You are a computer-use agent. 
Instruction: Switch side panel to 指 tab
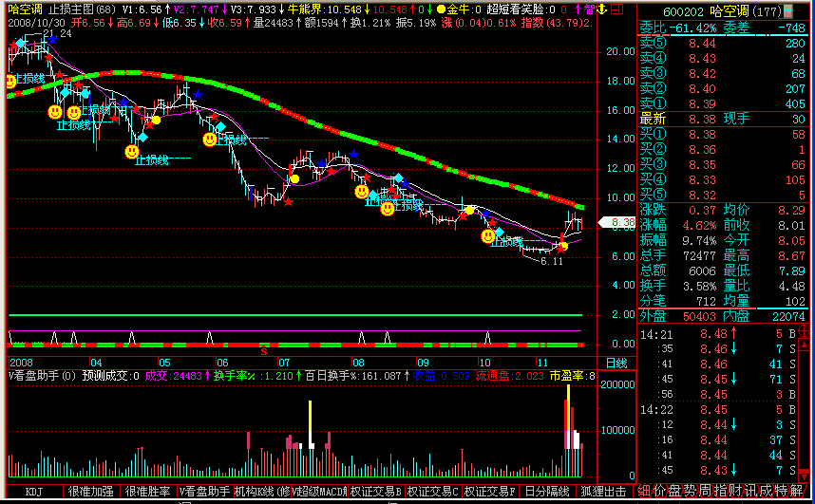pos(720,491)
